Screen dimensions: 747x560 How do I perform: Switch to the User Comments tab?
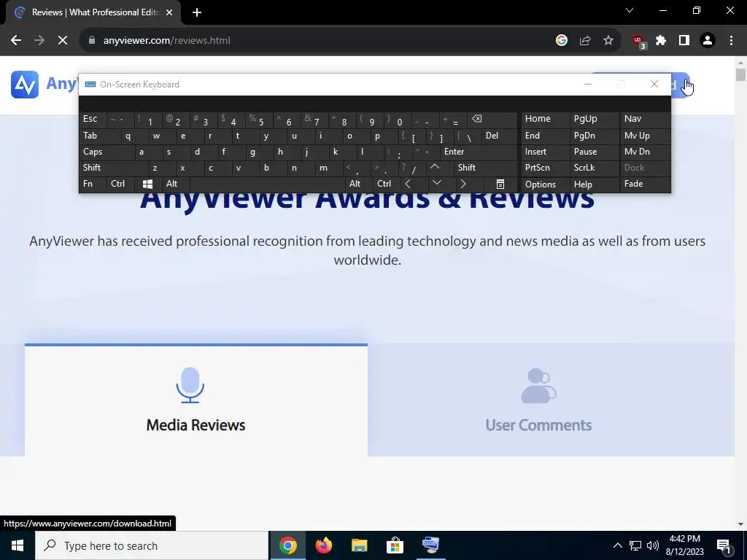(551, 400)
